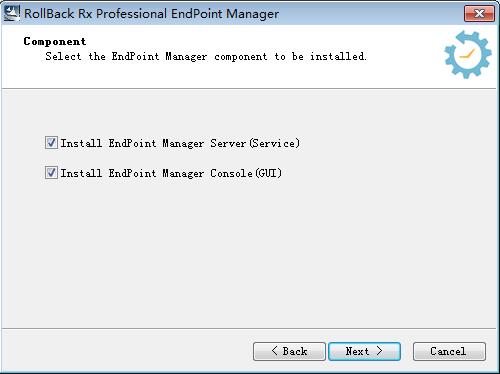
Task: Uncheck Install EndPoint Manager Server checkbox
Action: 51,143
